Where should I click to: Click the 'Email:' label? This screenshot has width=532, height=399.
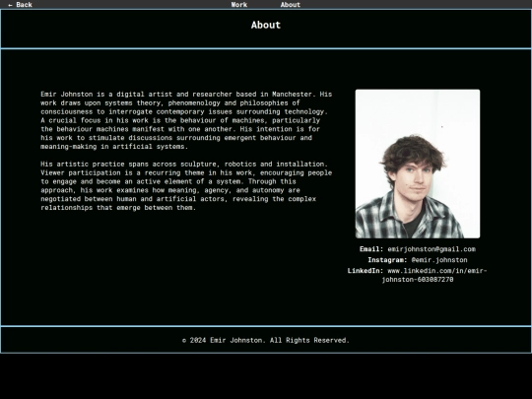point(371,249)
